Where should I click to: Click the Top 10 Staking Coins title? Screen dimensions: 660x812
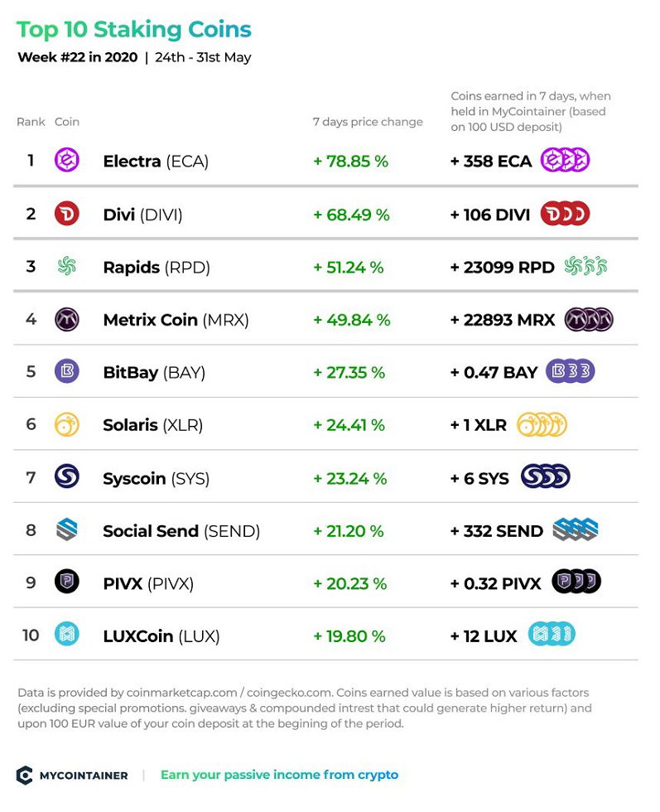pyautogui.click(x=134, y=30)
